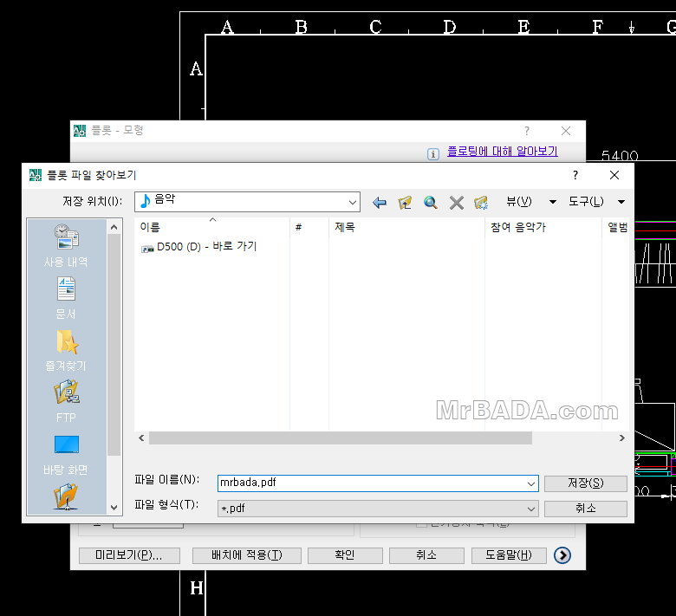Click the music note icon in 저장 위치 box

(146, 201)
